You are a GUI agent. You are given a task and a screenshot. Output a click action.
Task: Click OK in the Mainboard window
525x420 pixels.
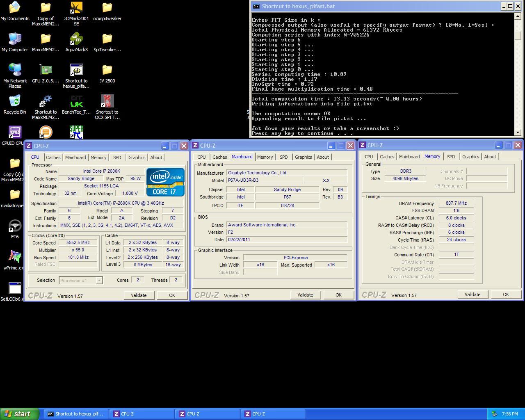click(x=338, y=295)
